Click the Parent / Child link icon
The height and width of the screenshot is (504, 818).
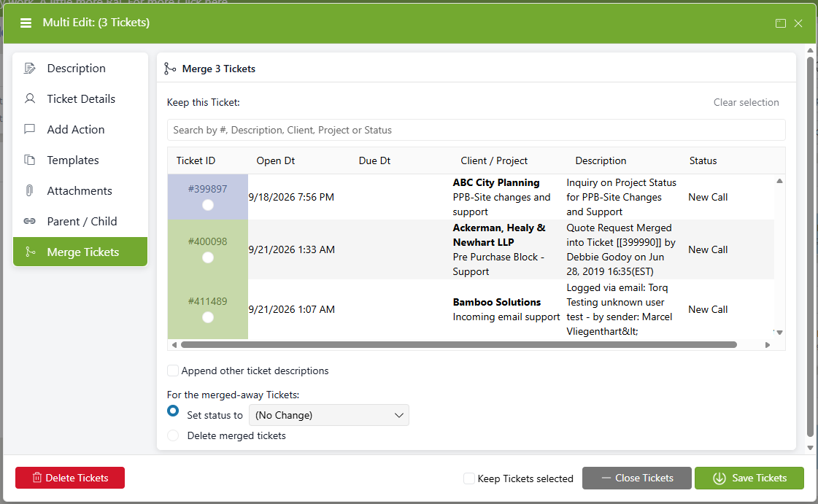[30, 221]
